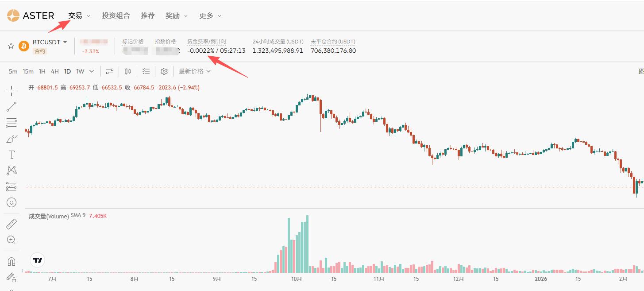The height and width of the screenshot is (291, 644).
Task: Click the TradingView logo on the chart
Action: pyautogui.click(x=37, y=260)
